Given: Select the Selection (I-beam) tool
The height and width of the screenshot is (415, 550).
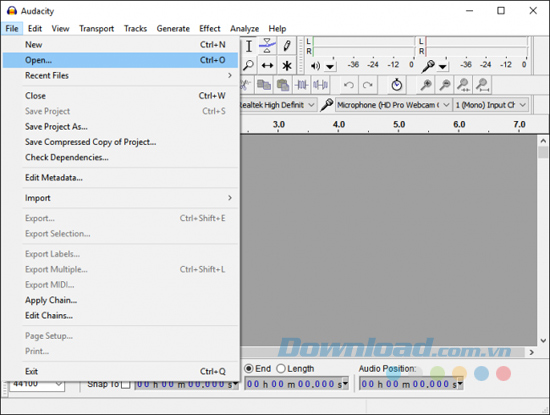Looking at the screenshot, I should [x=249, y=46].
